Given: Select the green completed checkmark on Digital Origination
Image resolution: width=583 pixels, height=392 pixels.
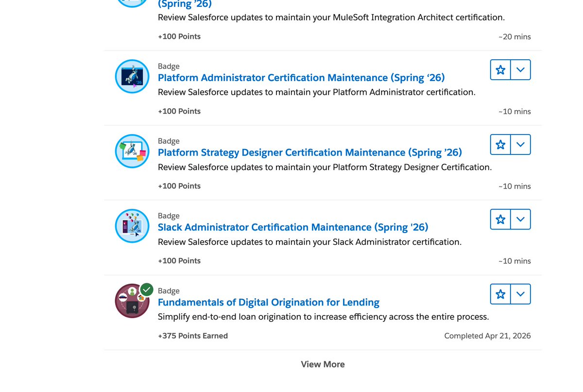Looking at the screenshot, I should [x=147, y=290].
